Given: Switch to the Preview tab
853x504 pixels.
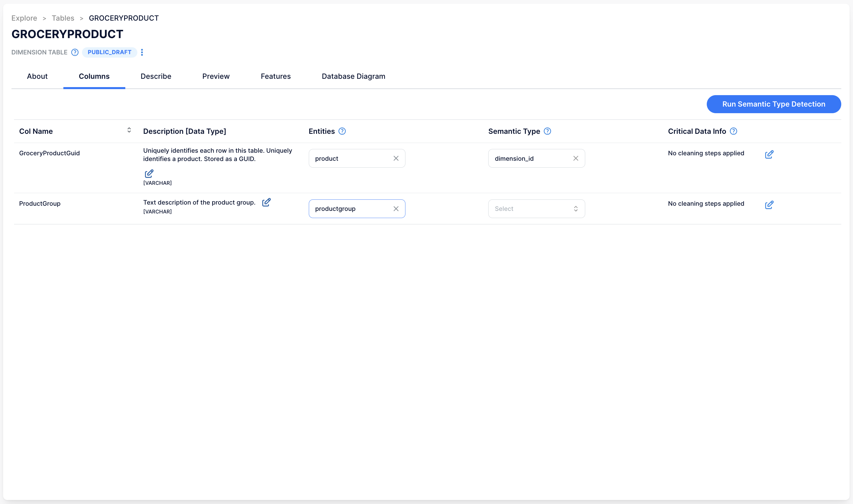Looking at the screenshot, I should [216, 76].
